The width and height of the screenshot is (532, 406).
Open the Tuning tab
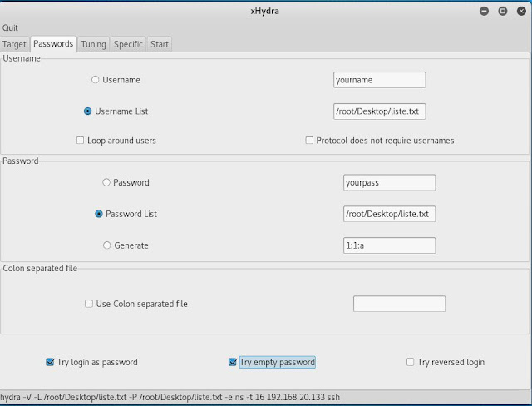pos(93,44)
